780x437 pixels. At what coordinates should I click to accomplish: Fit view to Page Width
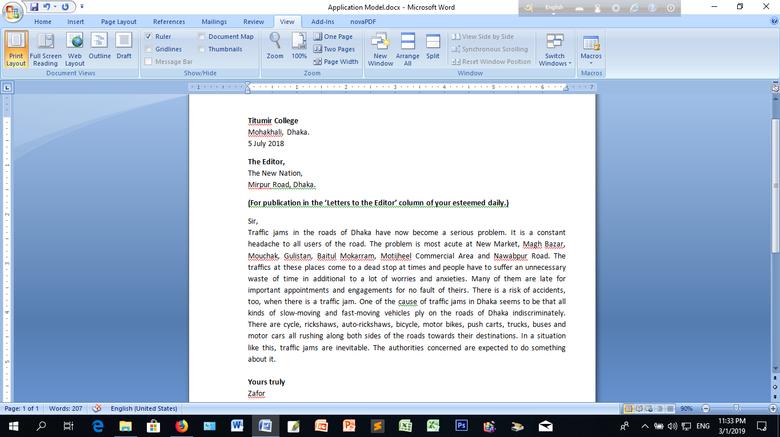[x=336, y=62]
